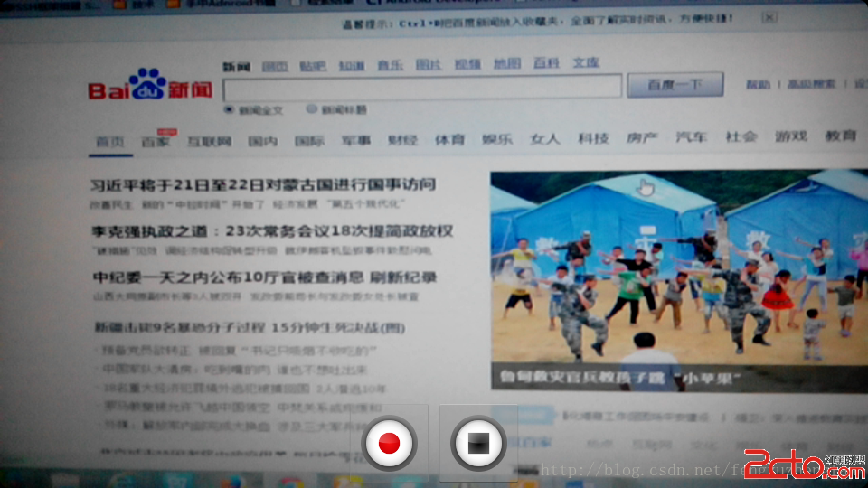Open the 贴吧 link
The image size is (868, 488).
pyautogui.click(x=313, y=66)
